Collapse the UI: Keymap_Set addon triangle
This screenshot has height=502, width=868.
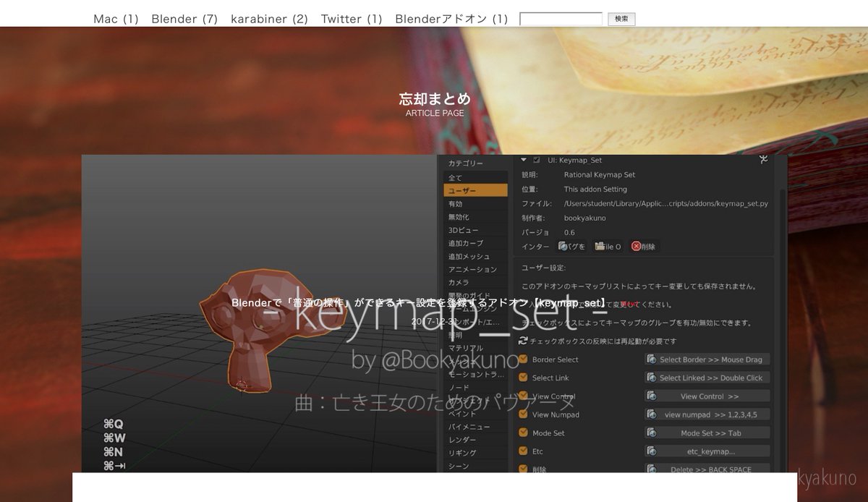pyautogui.click(x=524, y=159)
